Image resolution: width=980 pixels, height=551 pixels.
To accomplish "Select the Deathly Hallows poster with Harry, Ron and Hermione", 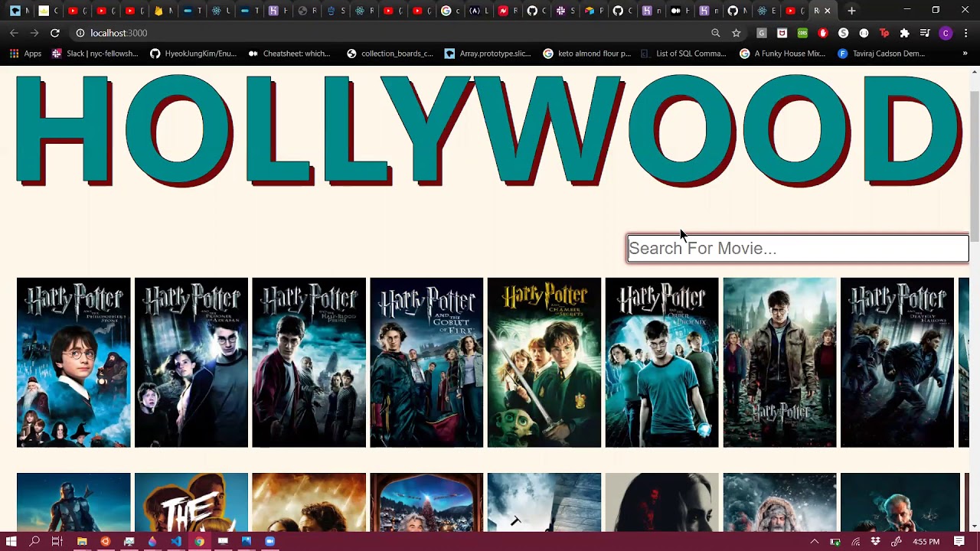I will click(779, 363).
